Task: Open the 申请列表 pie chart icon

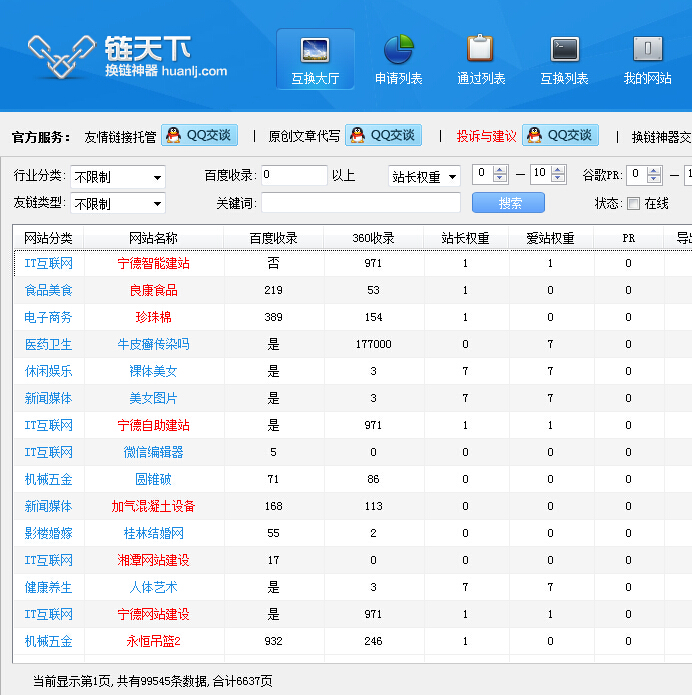Action: click(398, 50)
